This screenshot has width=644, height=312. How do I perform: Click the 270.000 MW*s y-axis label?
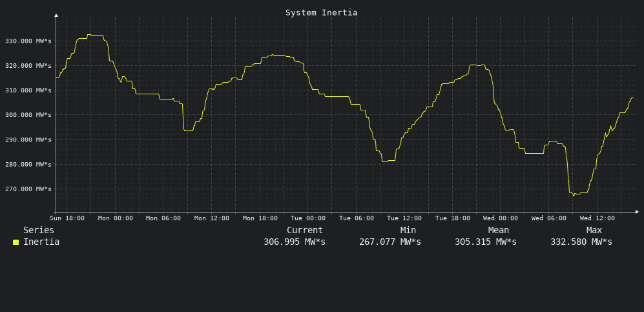pos(28,189)
